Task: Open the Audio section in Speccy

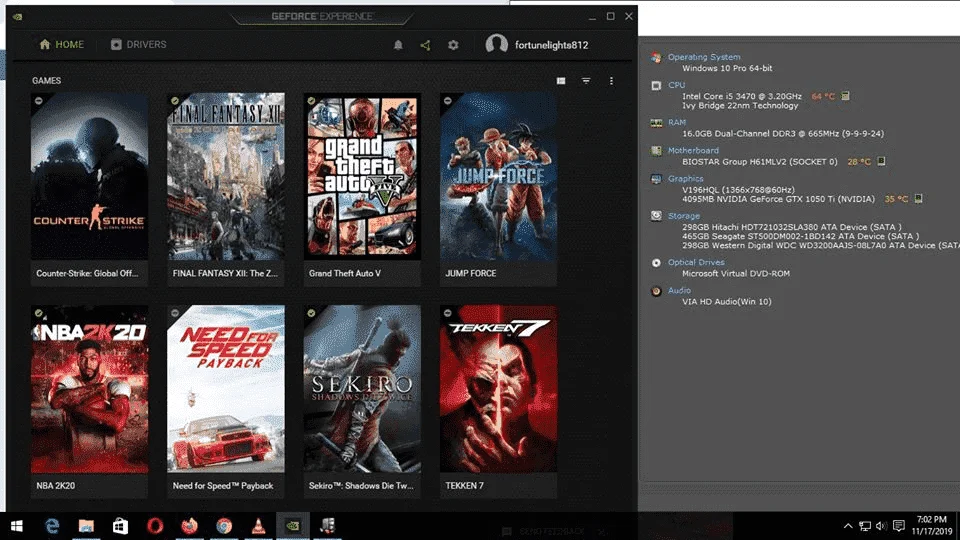Action: tap(679, 291)
